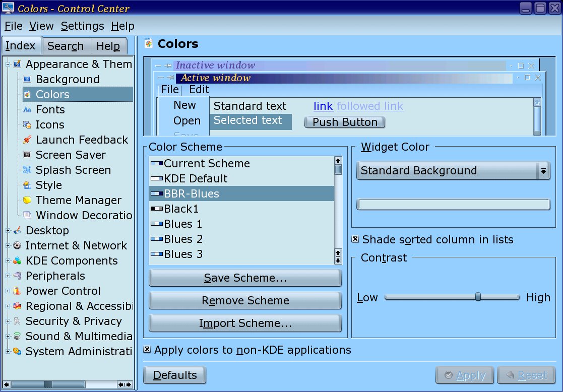Image resolution: width=563 pixels, height=392 pixels.
Task: Click the Inactive window preview title
Action: tap(215, 66)
